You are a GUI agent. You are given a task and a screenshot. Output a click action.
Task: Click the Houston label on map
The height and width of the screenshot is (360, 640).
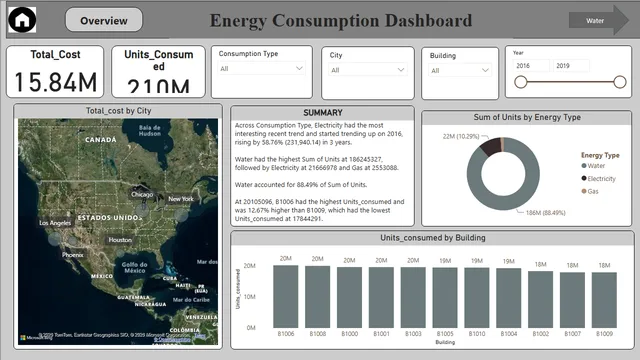coord(120,240)
